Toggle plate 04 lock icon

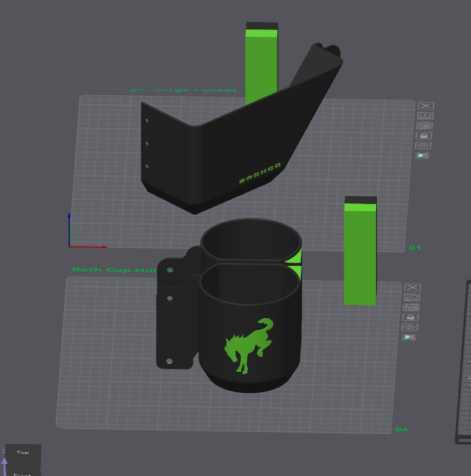[x=410, y=317]
